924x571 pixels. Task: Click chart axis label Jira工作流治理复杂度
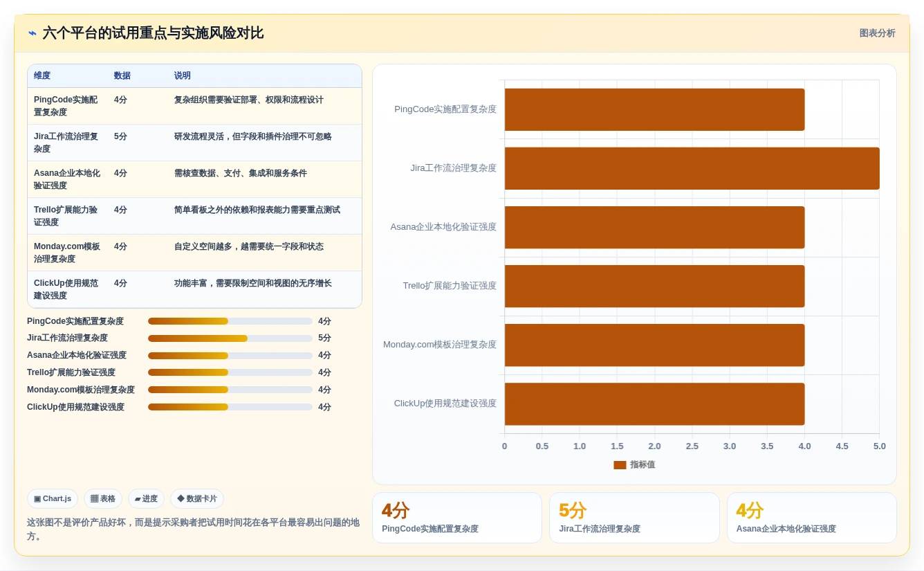(x=453, y=168)
